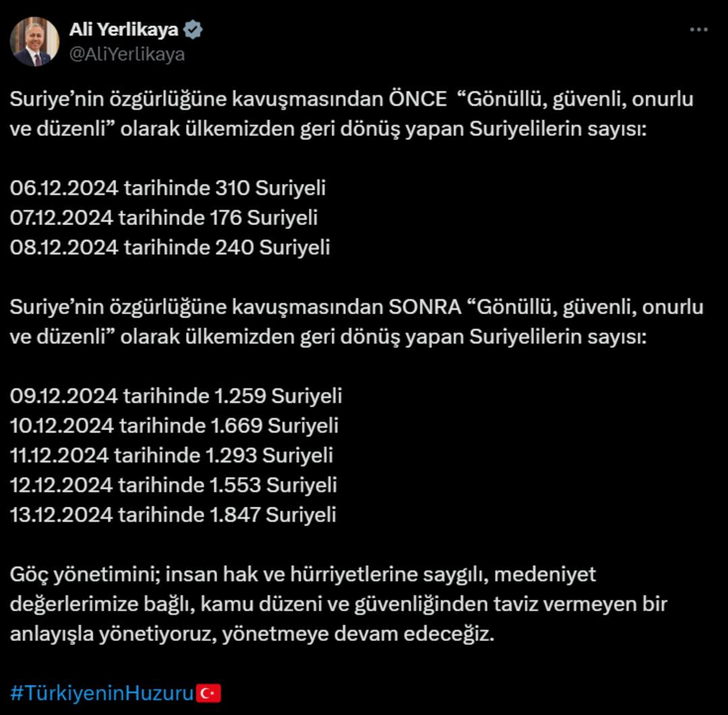Click the 13.12.2024 line with 1.847 Suriyeli
Screen dimensions: 728x715
tap(173, 515)
